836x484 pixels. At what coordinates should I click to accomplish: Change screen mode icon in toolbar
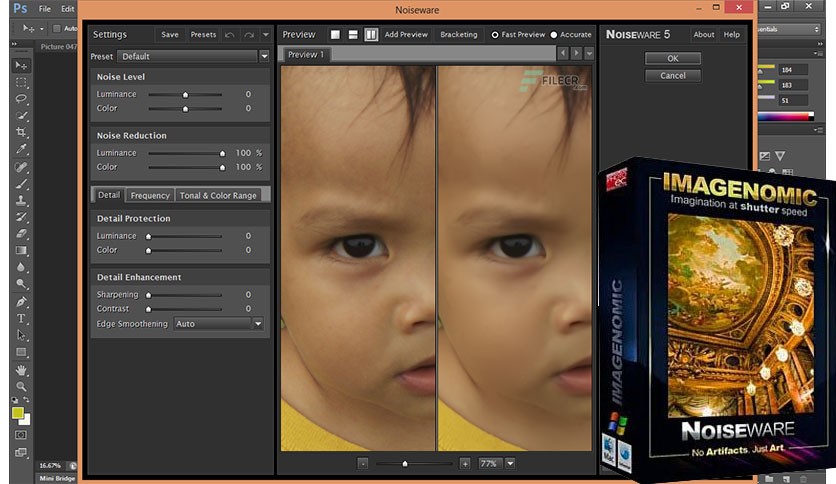tap(21, 453)
